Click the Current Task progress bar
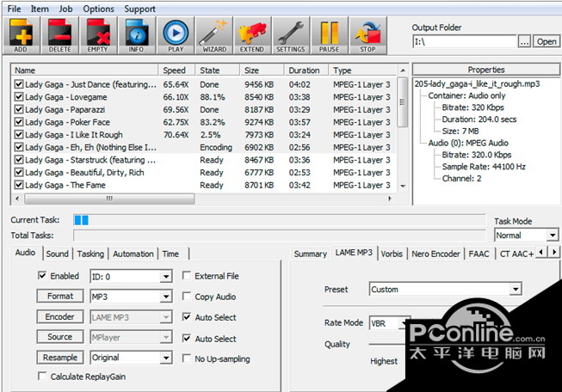The height and width of the screenshot is (392, 562). tap(279, 220)
